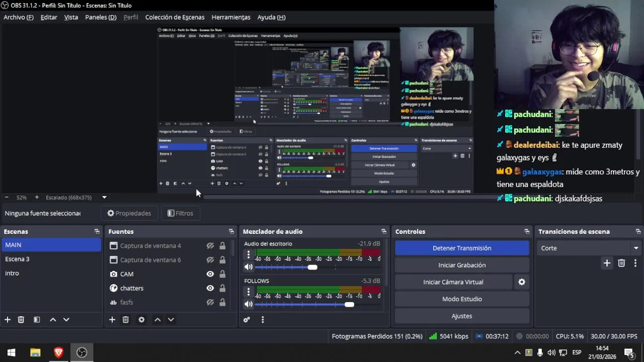Expand hidden system tray icons chevron
This screenshot has width=644, height=362.
tap(517, 352)
